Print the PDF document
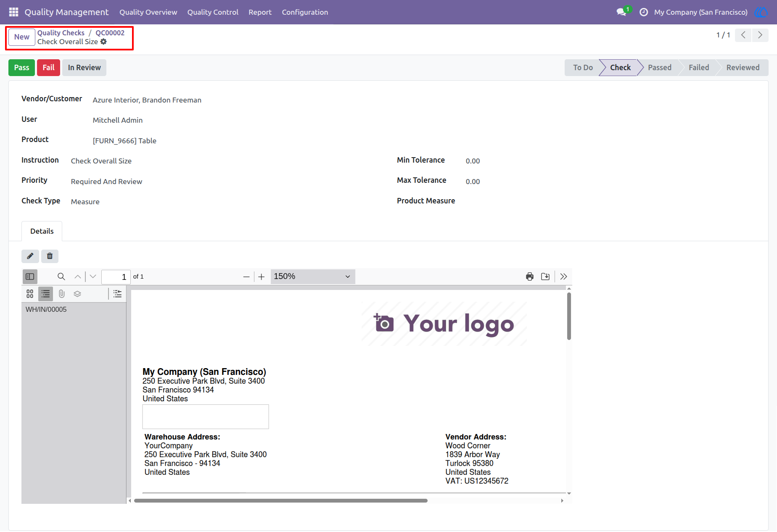The image size is (777, 532). [x=530, y=277]
